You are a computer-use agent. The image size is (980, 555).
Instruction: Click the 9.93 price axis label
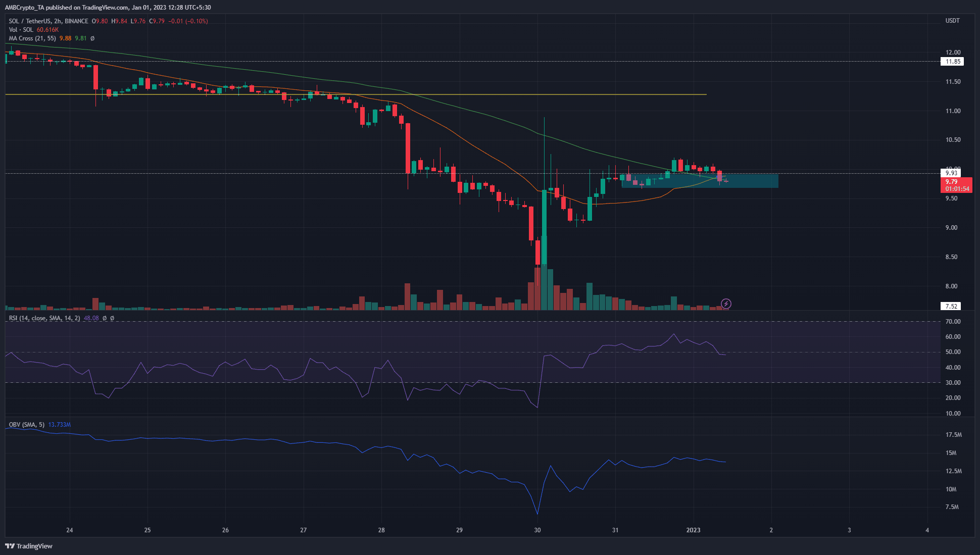(952, 173)
